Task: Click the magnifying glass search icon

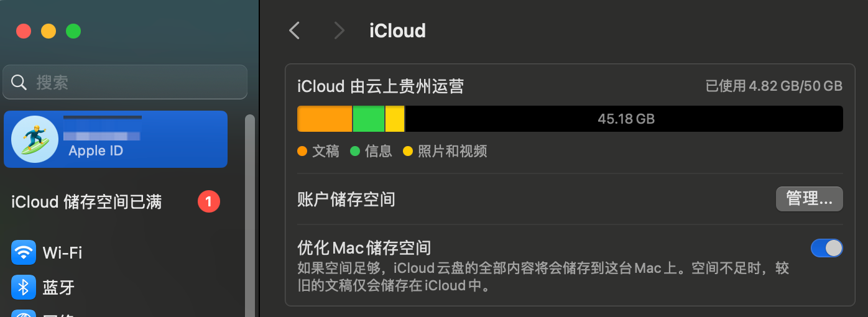Action: click(x=19, y=82)
